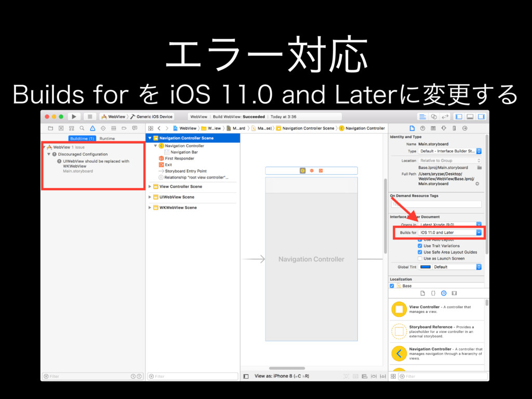Show the Media library filmstrip icon

454,293
